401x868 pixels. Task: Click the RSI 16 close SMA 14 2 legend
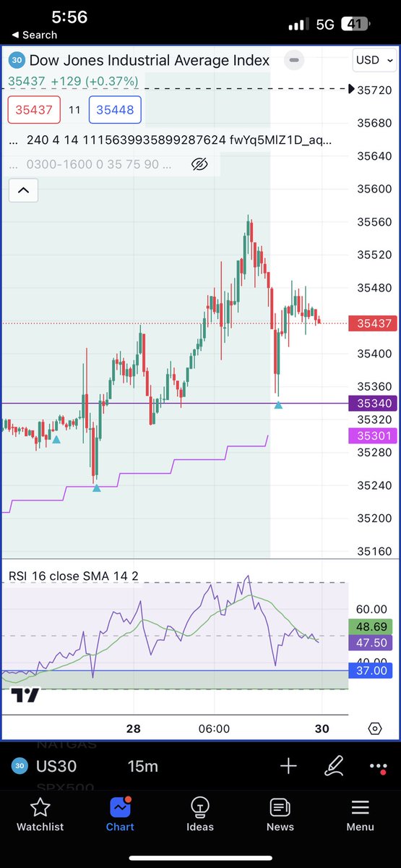point(74,576)
